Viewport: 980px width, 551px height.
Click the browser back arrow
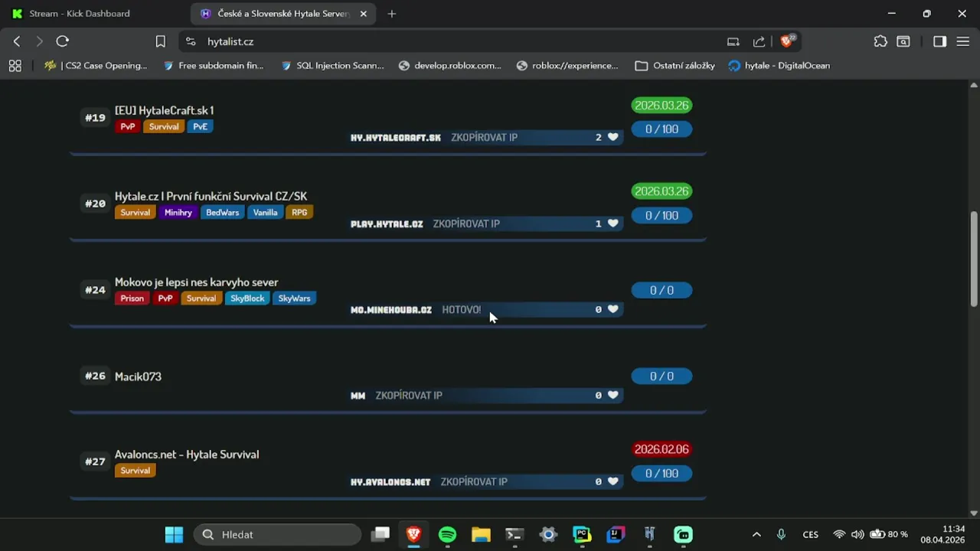coord(17,41)
